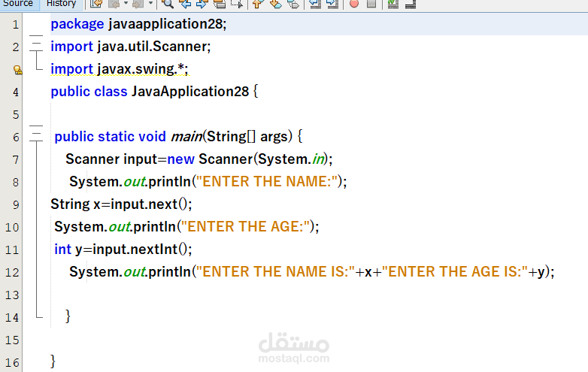Start macro recording with the red circle

point(354,4)
